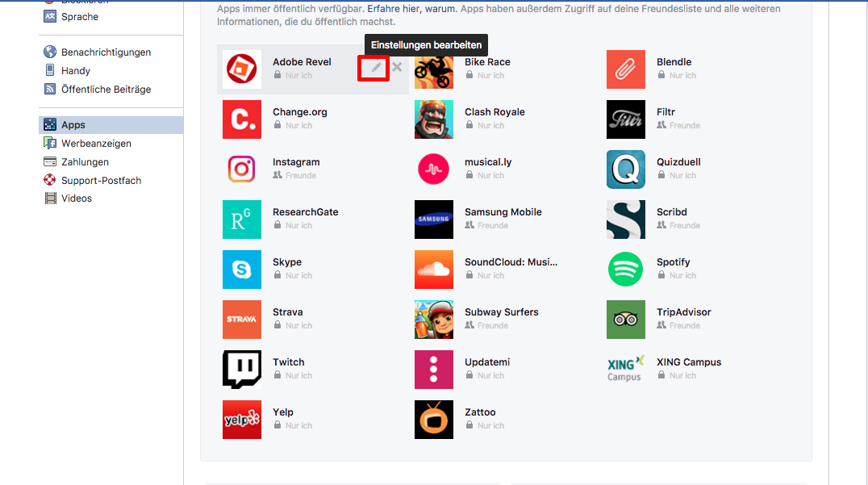The width and height of the screenshot is (868, 485).
Task: Click the TripAdvisor name link
Action: [683, 312]
